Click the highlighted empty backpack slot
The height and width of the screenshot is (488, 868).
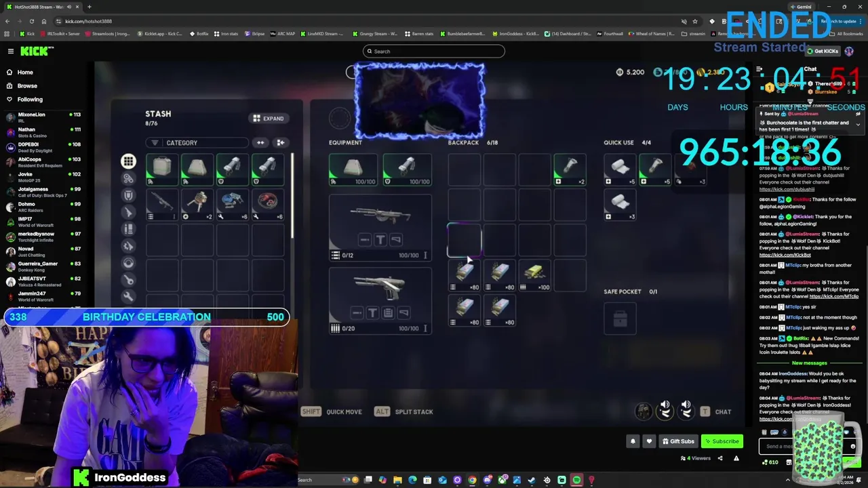[x=464, y=240]
